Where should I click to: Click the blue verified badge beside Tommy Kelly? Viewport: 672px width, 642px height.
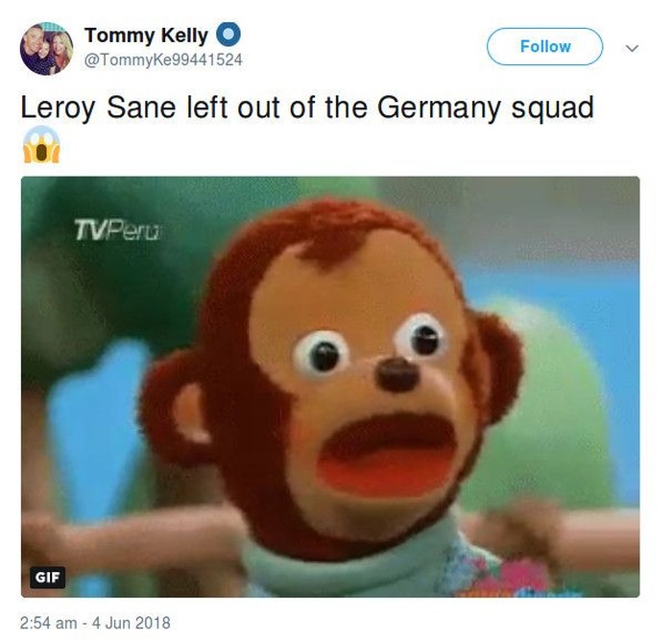pyautogui.click(x=228, y=35)
